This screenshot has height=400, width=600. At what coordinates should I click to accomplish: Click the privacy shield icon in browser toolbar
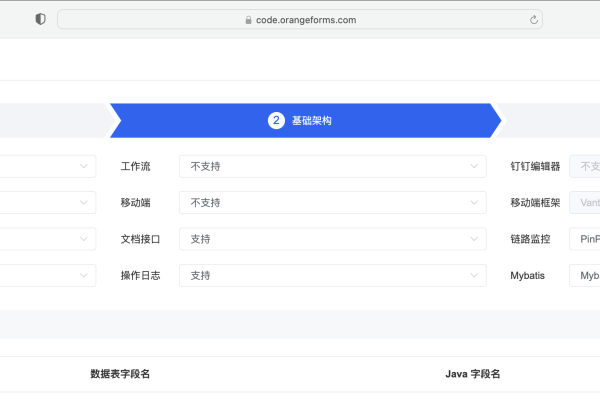pos(41,19)
